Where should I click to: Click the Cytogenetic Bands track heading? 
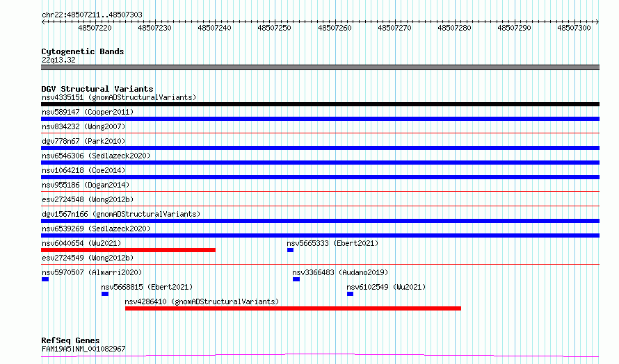(x=83, y=51)
